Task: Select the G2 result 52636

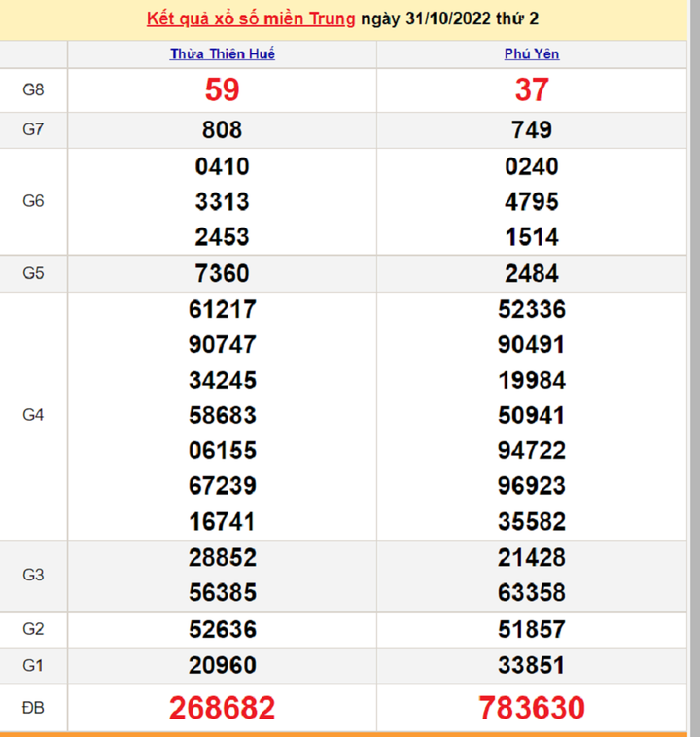Action: (x=223, y=629)
